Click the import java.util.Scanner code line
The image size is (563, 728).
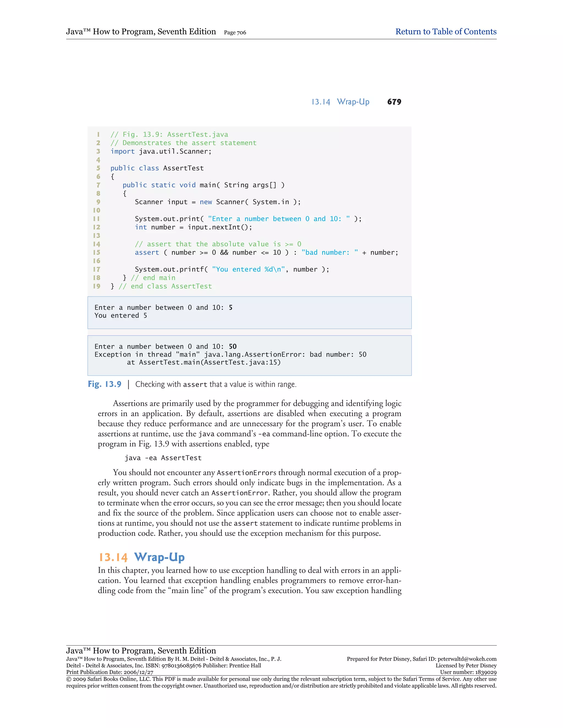pyautogui.click(x=161, y=151)
